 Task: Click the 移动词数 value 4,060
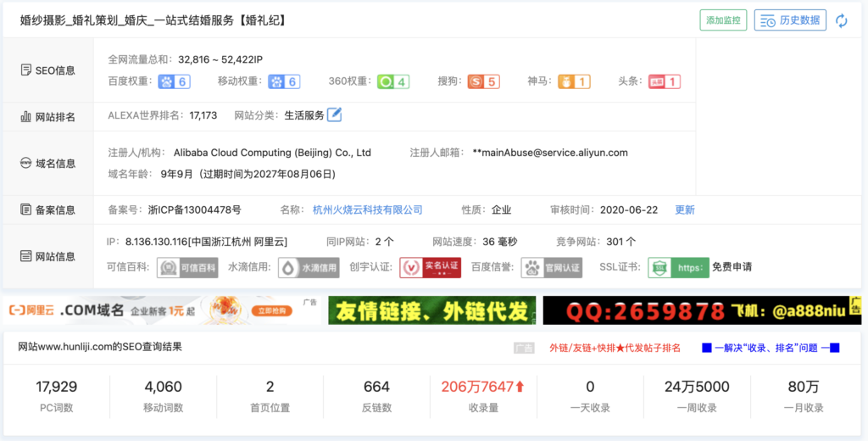click(164, 387)
